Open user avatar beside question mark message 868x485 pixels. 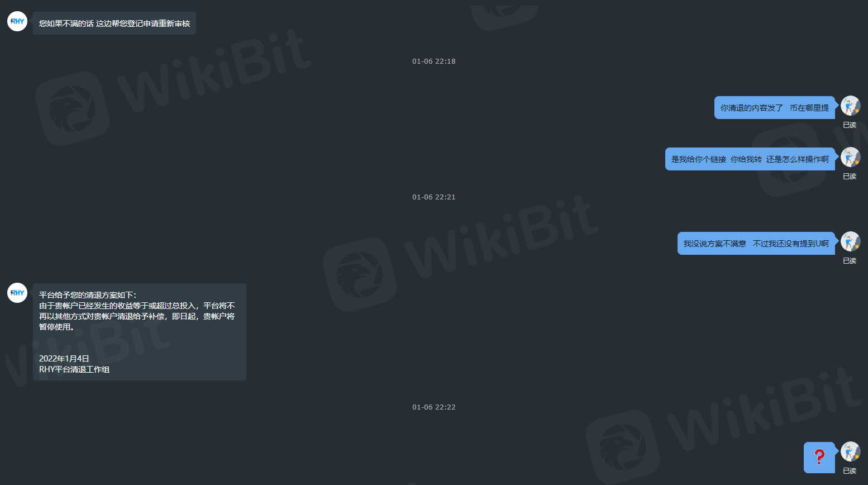850,451
